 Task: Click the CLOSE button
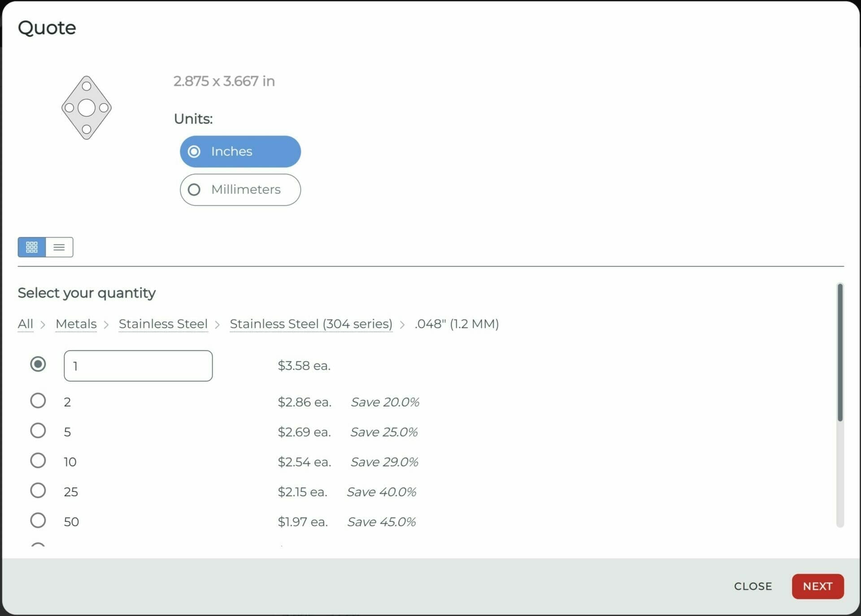[x=753, y=586]
